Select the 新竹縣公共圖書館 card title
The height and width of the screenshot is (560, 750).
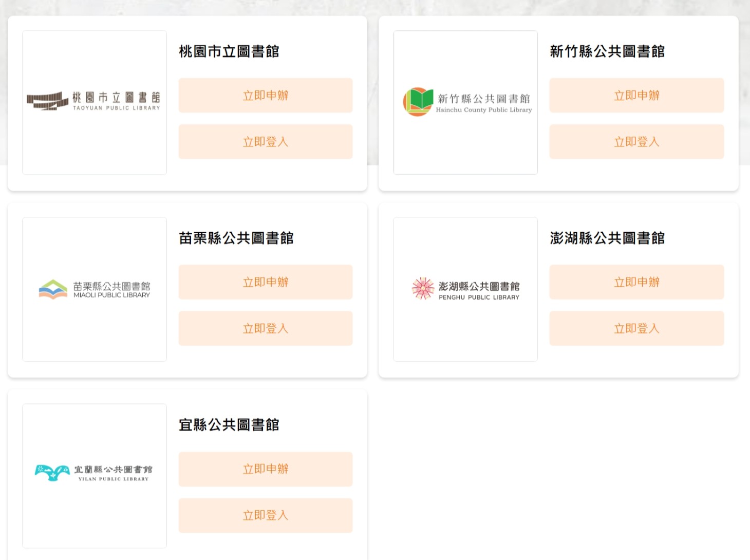click(x=607, y=51)
